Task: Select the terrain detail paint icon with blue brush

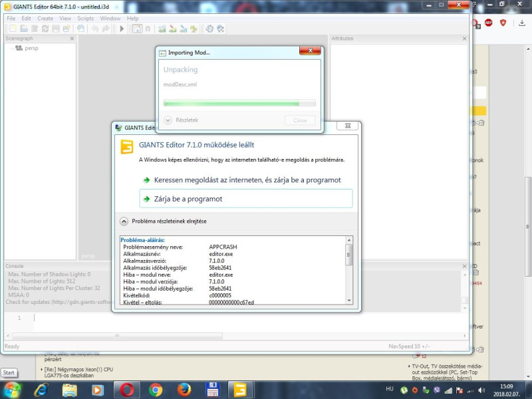Action: tap(184, 29)
